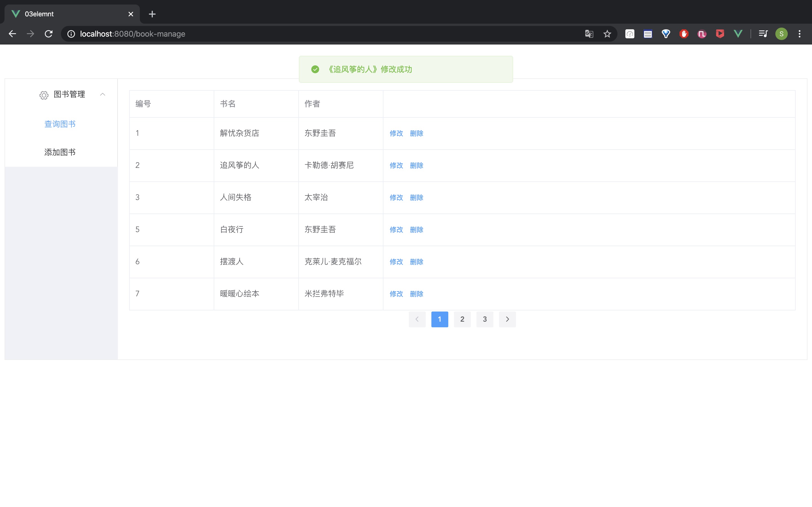Select 查询图书 in the sidebar menu
The image size is (812, 507).
tap(60, 124)
